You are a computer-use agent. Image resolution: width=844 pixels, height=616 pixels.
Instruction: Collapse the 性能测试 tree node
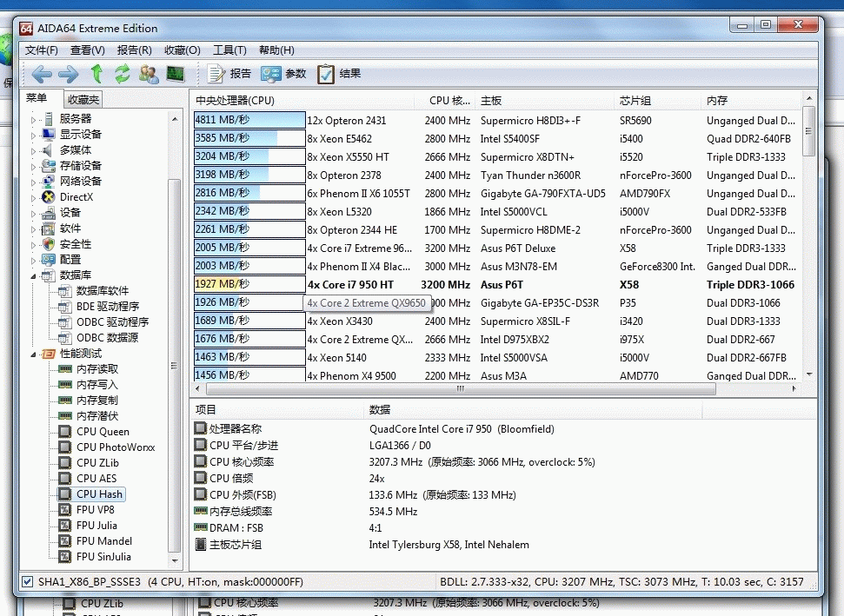tap(35, 354)
